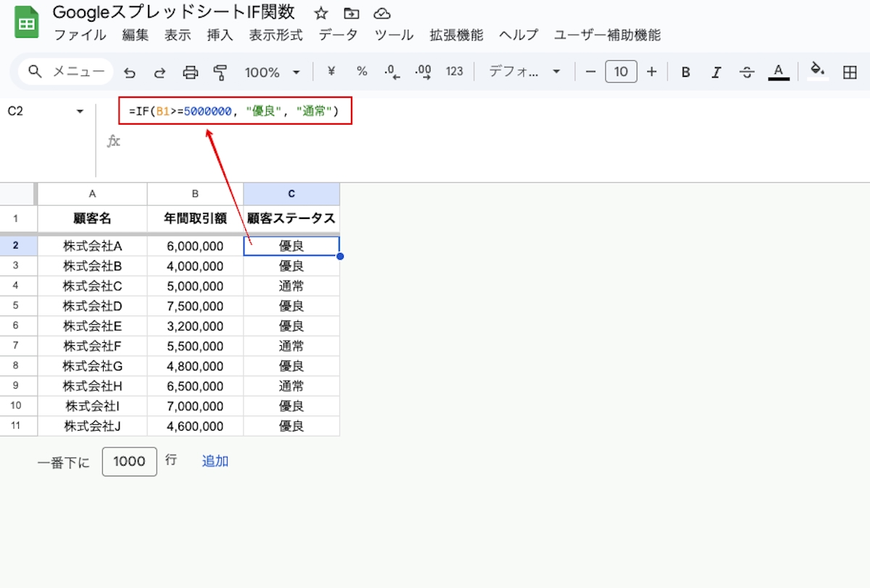Open the 表示 menu
This screenshot has width=870, height=588.
[178, 35]
